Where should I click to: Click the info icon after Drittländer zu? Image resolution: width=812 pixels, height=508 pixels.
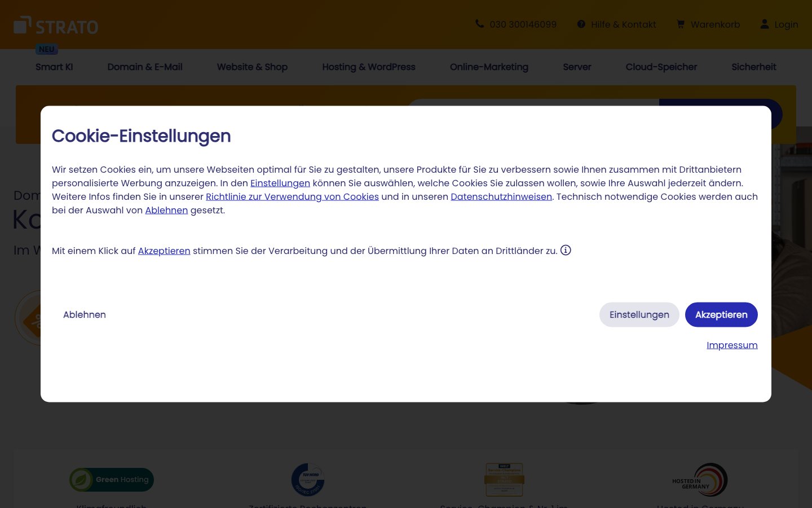pyautogui.click(x=566, y=250)
